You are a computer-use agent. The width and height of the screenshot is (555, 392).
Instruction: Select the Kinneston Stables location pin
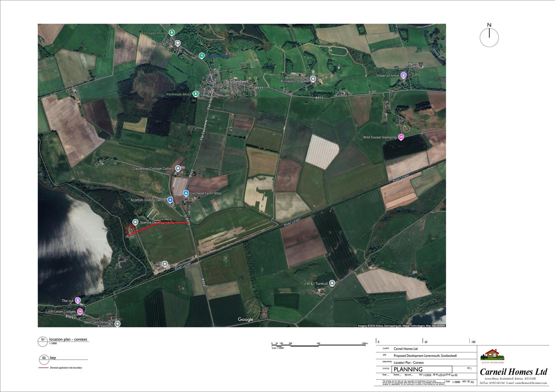coord(313,79)
